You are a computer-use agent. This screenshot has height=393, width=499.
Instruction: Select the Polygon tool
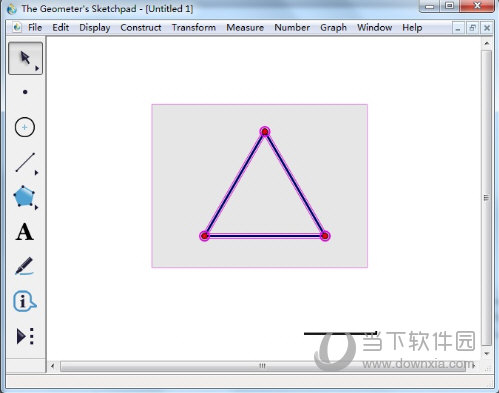coord(24,196)
